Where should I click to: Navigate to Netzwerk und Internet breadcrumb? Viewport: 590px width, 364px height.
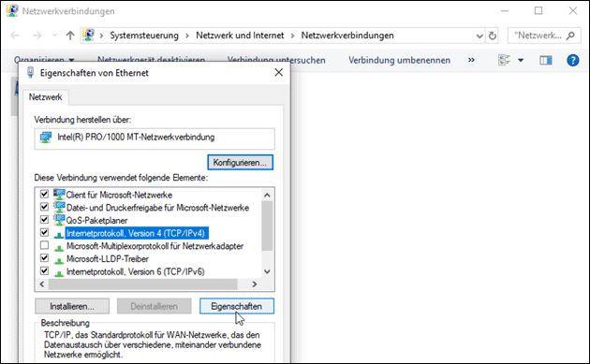[x=240, y=36]
